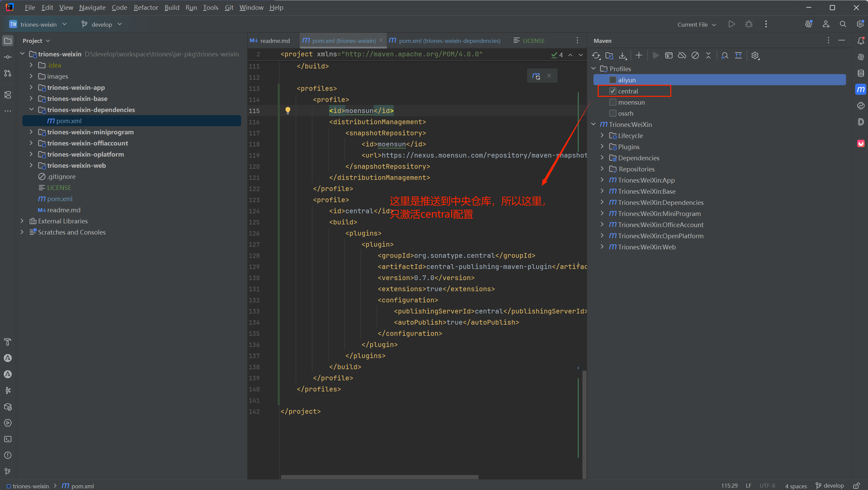
Task: Open Commit tool window in left sidebar
Action: pos(8,57)
